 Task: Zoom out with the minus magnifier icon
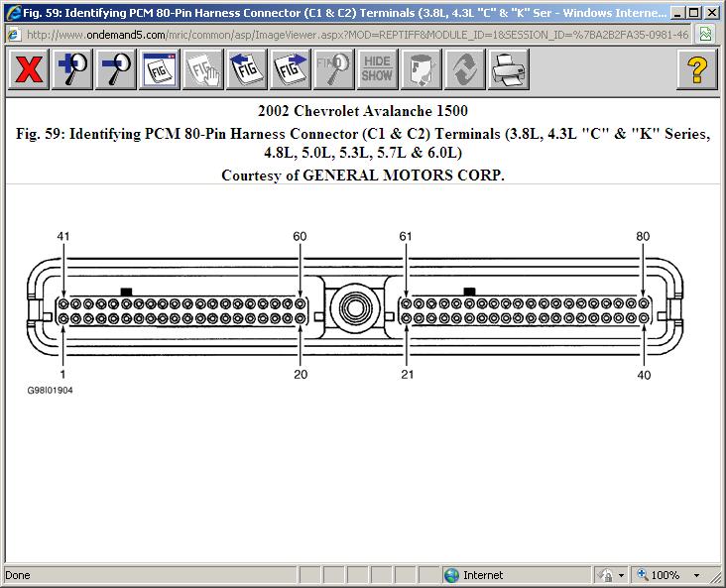116,69
